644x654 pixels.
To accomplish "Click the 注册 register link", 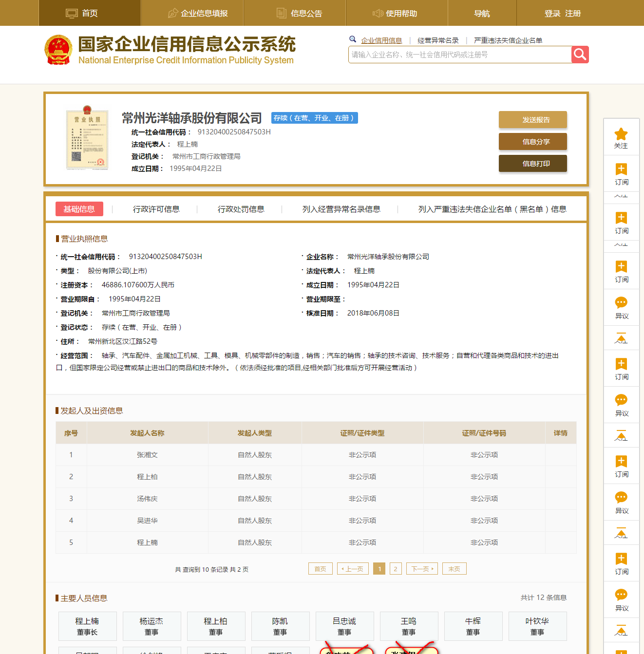I will (572, 14).
